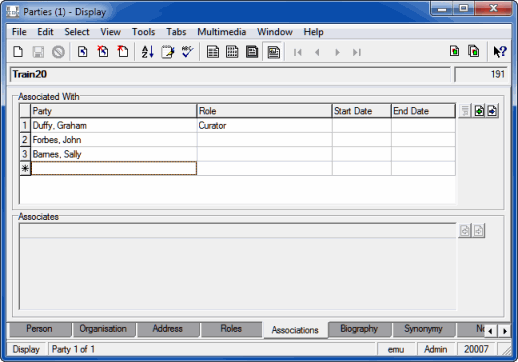The height and width of the screenshot is (362, 518).
Task: Open the File menu
Action: click(19, 32)
